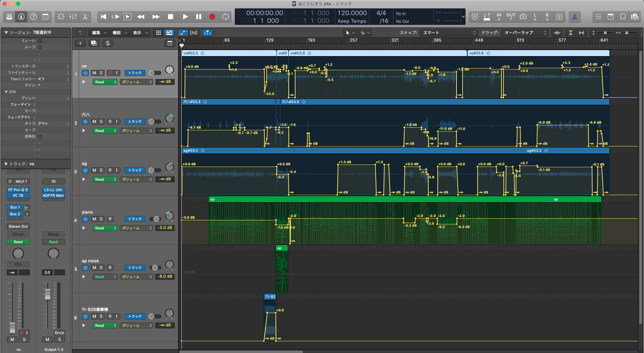Open the ドラッグ dropdown set to オーバーラップ
This screenshot has height=353, width=644.
coord(525,33)
